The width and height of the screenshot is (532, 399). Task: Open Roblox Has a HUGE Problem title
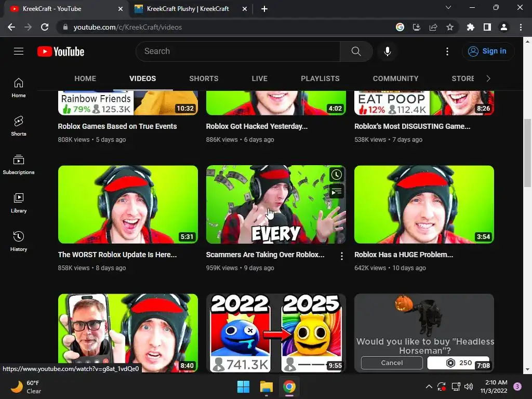404,255
